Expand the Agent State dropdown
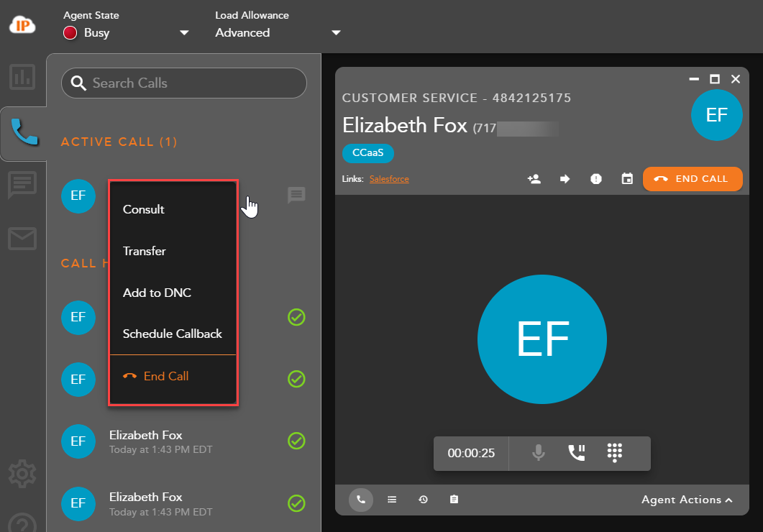 184,33
